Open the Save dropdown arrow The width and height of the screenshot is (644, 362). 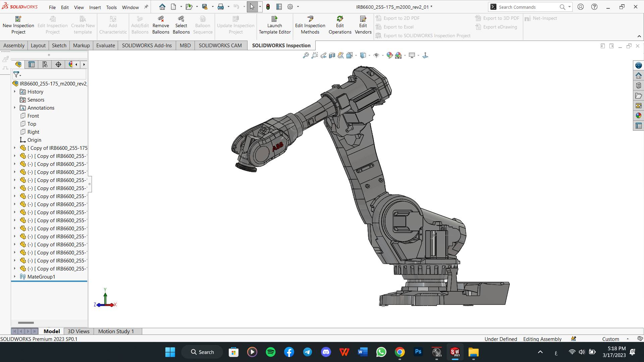click(x=213, y=7)
